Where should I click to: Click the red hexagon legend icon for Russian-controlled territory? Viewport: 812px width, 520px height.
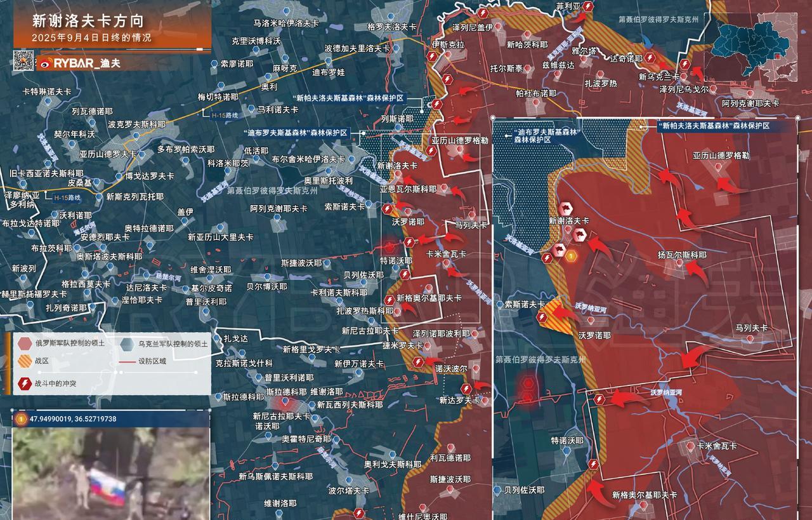coord(25,343)
